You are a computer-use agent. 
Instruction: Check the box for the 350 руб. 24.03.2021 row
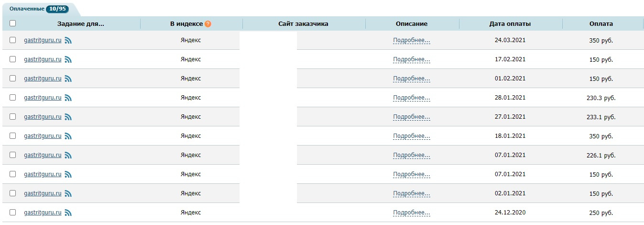coord(12,40)
